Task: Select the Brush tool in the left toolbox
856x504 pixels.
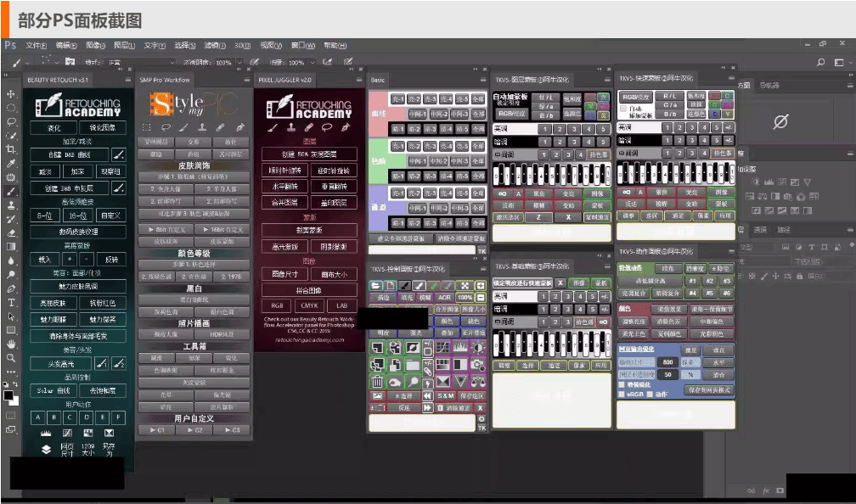Action: pyautogui.click(x=11, y=191)
